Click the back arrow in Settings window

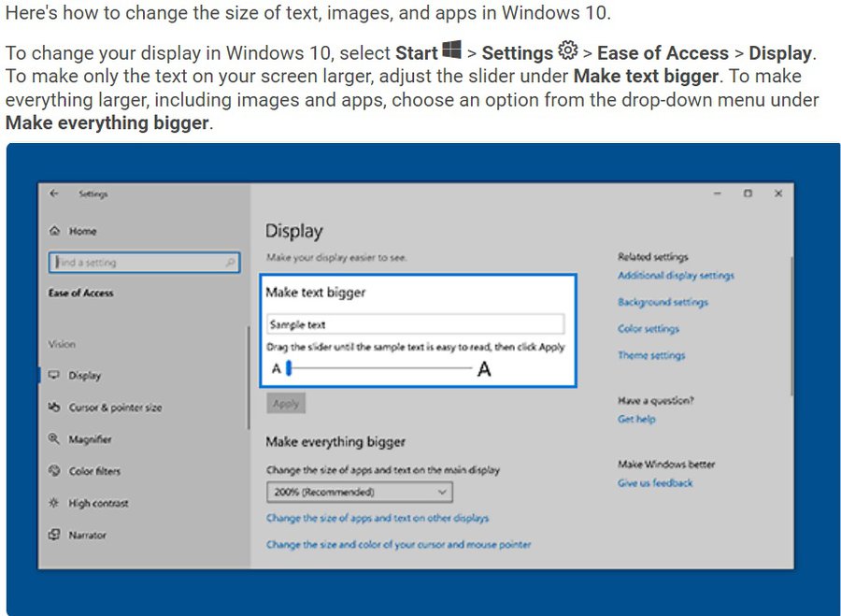pos(53,193)
